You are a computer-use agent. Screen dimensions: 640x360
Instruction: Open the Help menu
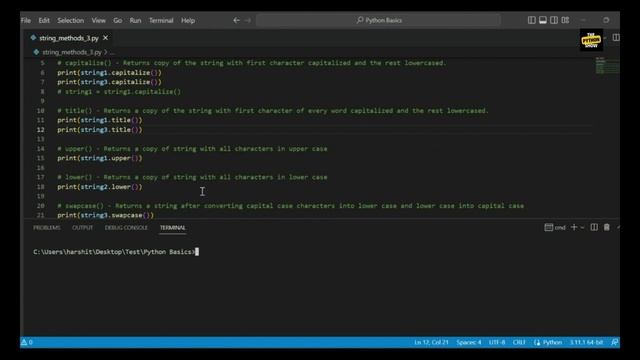click(x=188, y=20)
